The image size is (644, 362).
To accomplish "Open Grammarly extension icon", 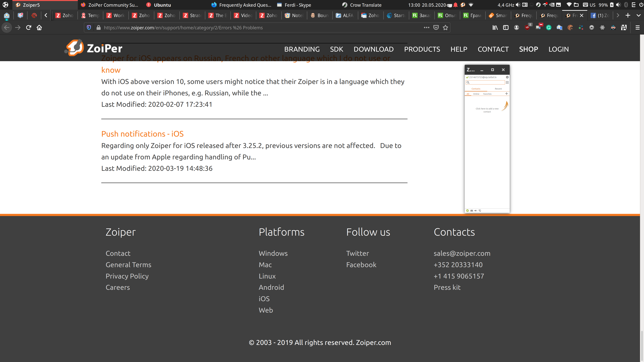I will click(549, 27).
